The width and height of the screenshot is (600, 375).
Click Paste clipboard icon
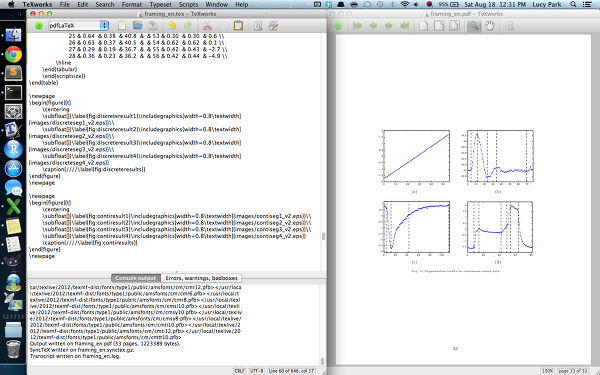pos(238,26)
